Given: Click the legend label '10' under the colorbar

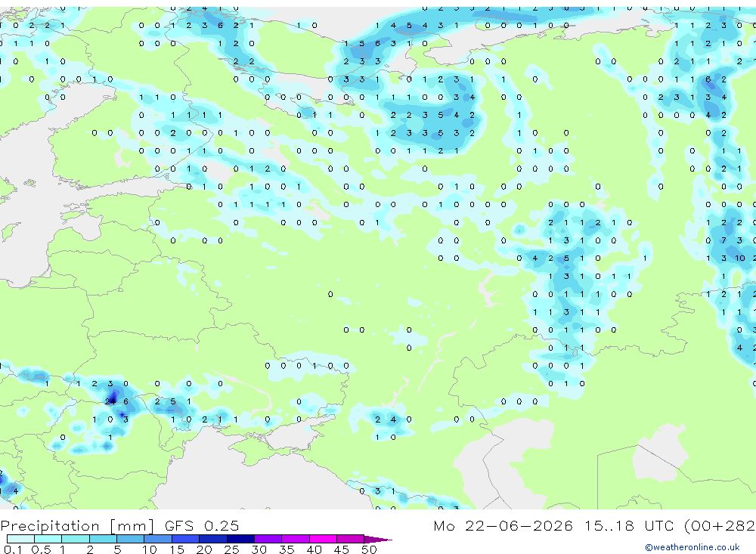Looking at the screenshot, I should (x=150, y=549).
